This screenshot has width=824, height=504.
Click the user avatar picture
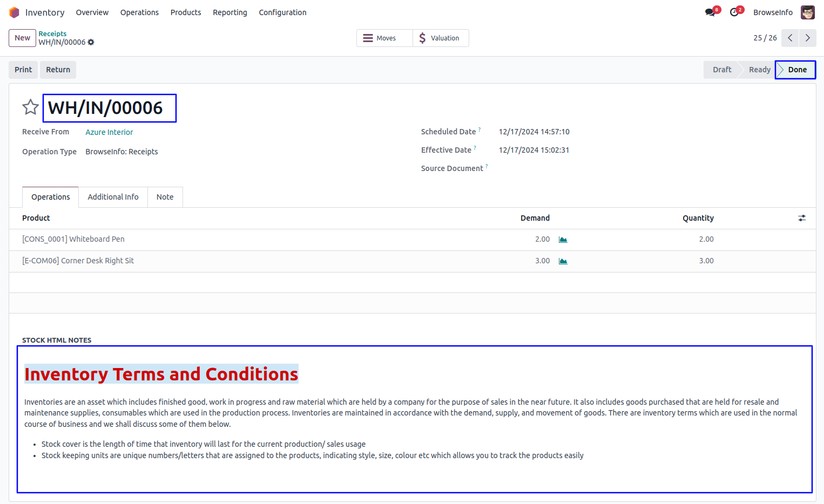click(x=807, y=12)
